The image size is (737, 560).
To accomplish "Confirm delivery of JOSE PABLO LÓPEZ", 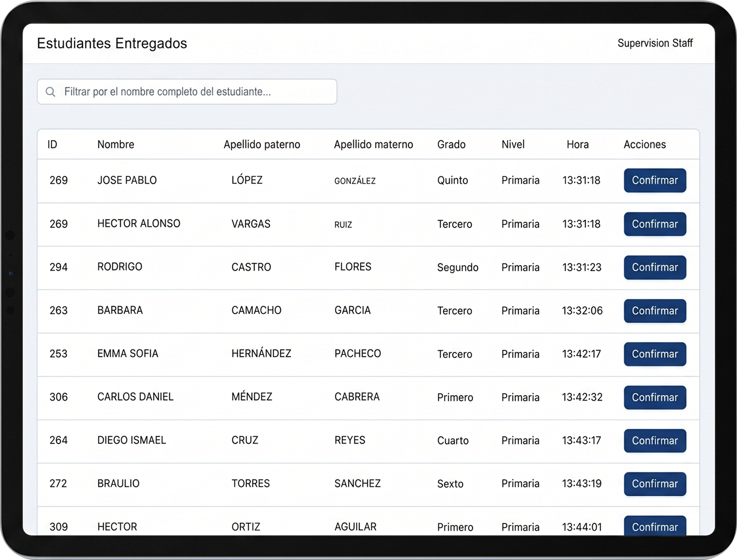I will click(x=654, y=180).
